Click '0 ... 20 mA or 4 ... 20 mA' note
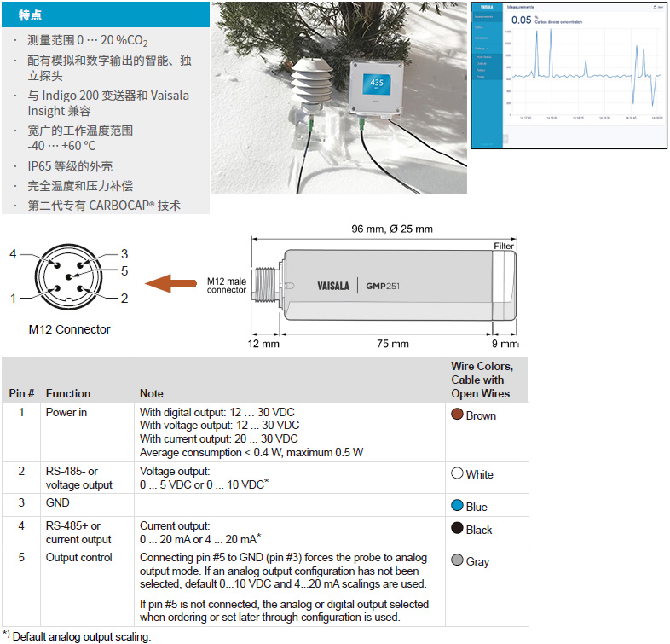Screen dimensions: 670x644 [200, 539]
